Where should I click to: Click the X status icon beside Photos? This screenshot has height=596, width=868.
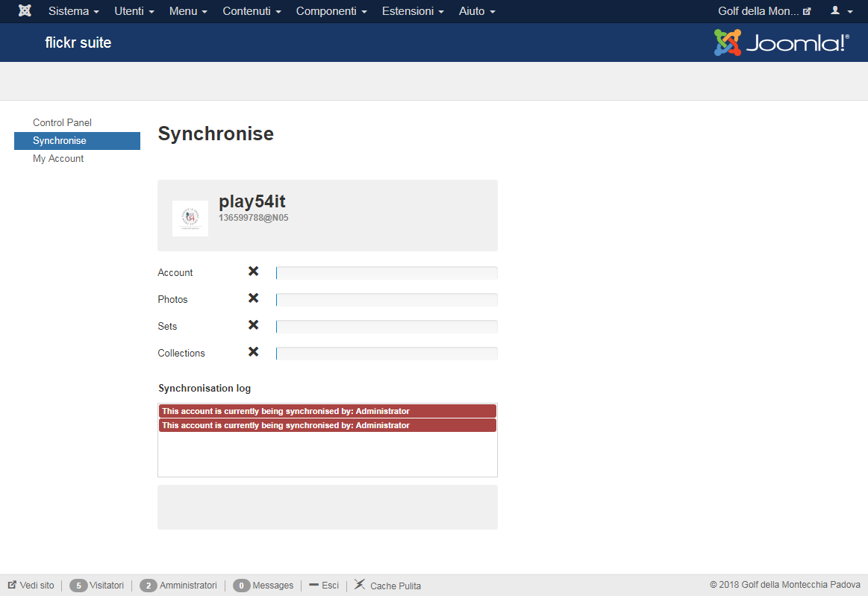[x=254, y=298]
